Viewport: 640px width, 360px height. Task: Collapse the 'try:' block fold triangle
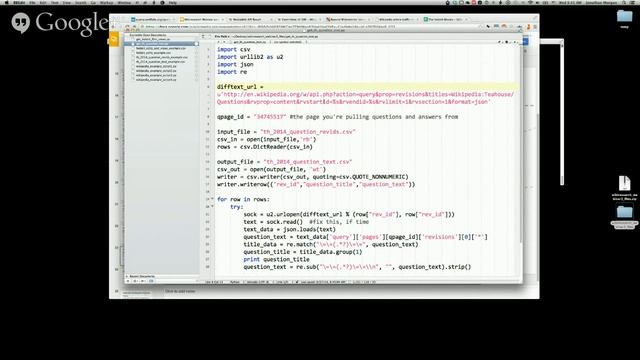(x=212, y=207)
